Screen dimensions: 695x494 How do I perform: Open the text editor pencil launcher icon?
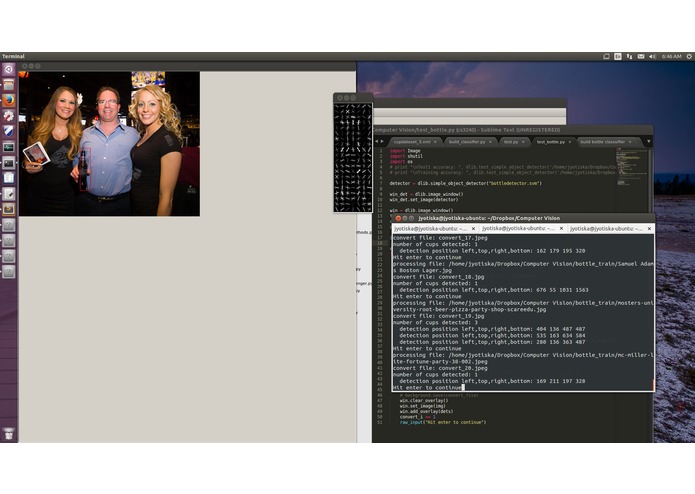(8, 194)
